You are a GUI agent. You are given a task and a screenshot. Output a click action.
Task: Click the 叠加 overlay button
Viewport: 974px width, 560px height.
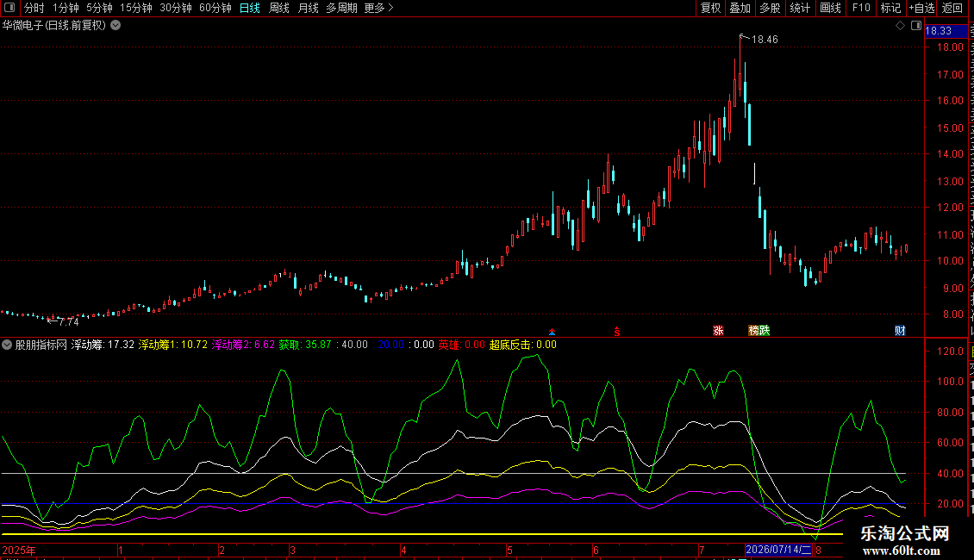coord(740,8)
